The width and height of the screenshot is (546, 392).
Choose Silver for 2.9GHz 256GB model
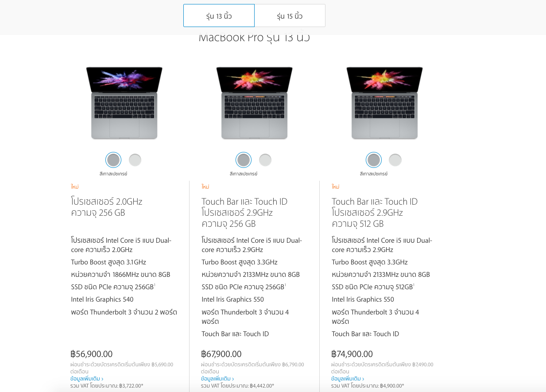(x=265, y=160)
